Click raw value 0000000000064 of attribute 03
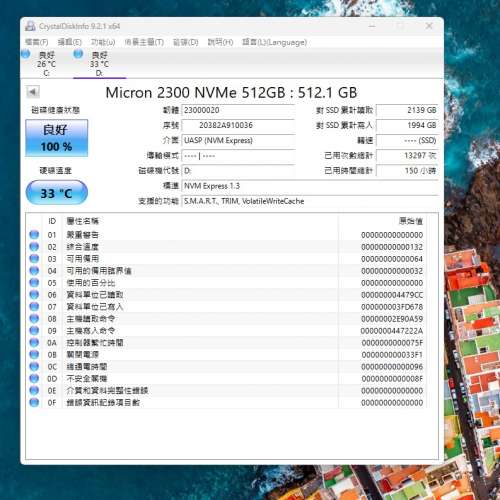This screenshot has height=500, width=500. click(x=392, y=259)
